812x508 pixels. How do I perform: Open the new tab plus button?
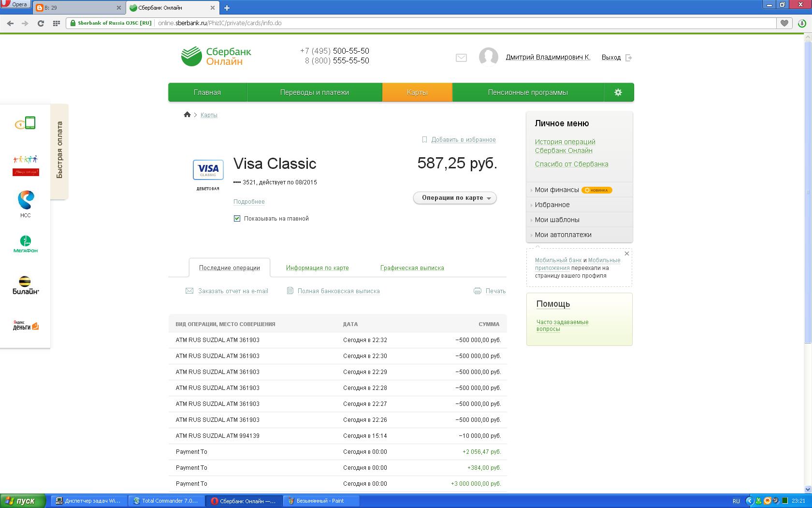227,8
